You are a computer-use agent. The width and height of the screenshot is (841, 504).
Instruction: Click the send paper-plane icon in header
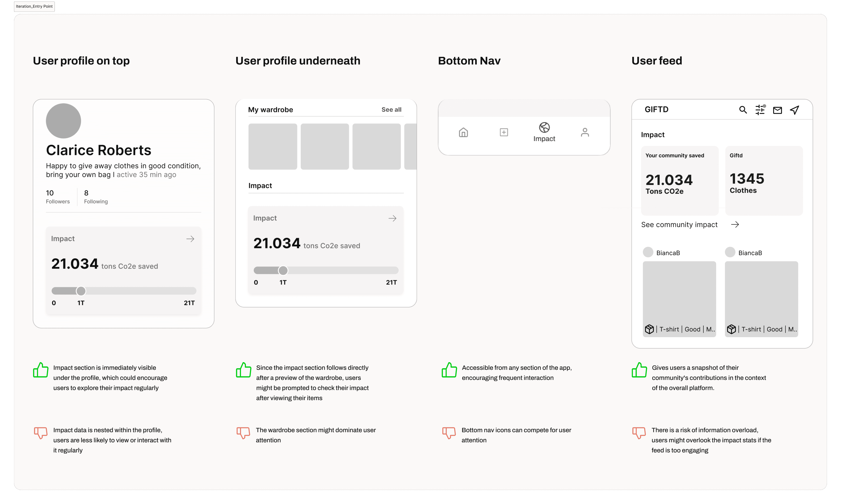794,110
